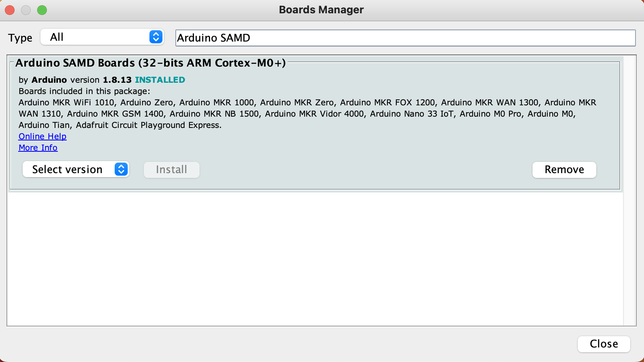Click the green zoom window button
644x362 pixels.
click(42, 10)
